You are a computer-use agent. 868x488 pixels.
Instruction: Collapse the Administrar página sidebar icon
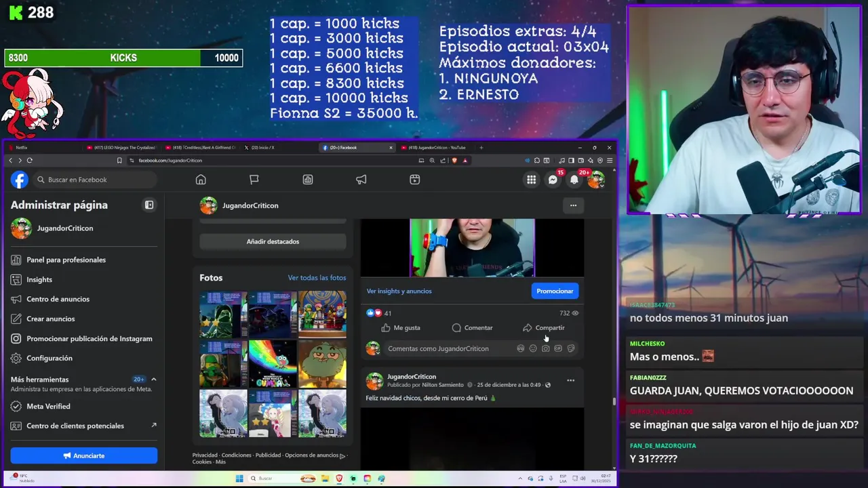tap(149, 205)
